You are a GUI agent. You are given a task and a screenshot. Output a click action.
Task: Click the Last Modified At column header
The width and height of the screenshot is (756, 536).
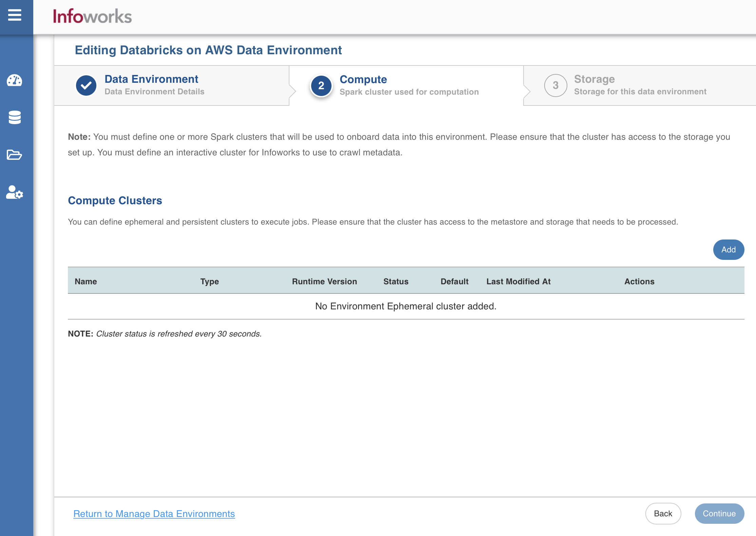518,282
